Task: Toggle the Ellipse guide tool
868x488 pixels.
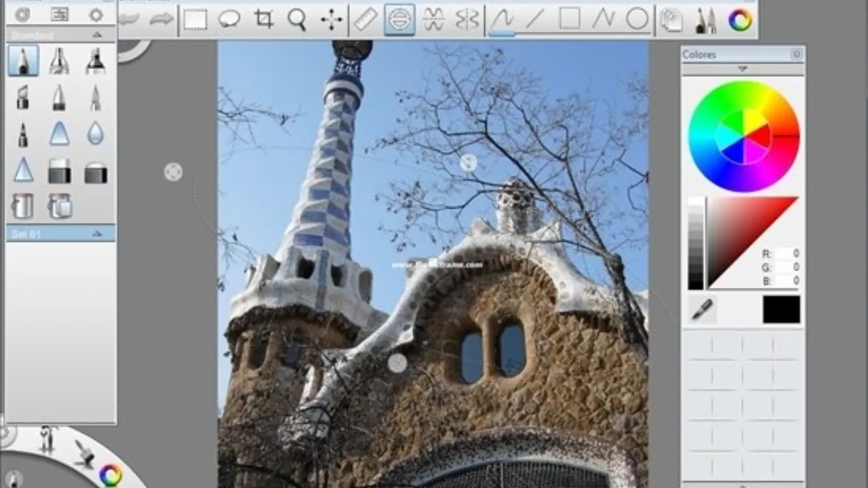Action: pos(400,20)
